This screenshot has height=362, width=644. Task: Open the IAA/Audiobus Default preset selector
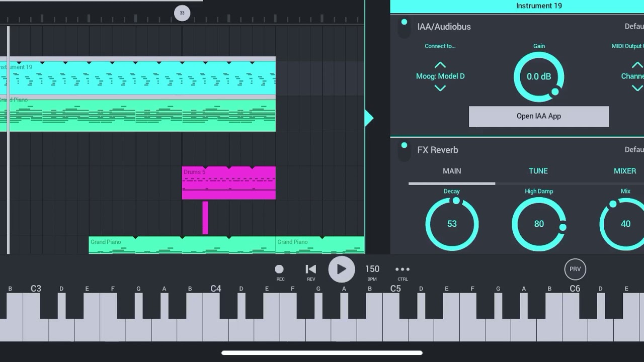point(634,27)
